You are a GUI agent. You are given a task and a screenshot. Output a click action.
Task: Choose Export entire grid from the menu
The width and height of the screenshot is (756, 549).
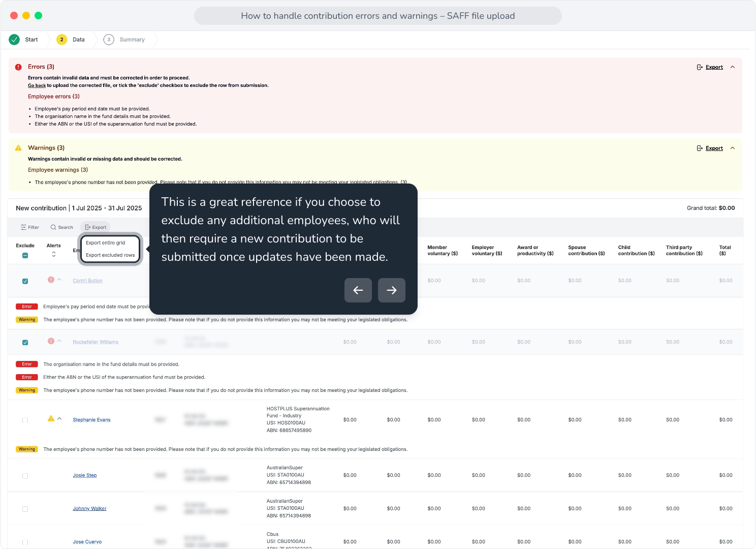pos(105,243)
